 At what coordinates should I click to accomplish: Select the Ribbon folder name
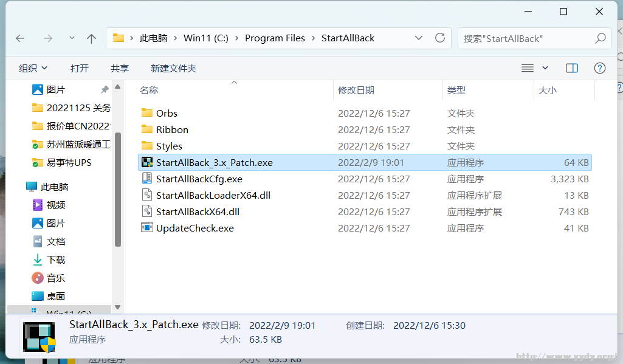click(x=172, y=129)
